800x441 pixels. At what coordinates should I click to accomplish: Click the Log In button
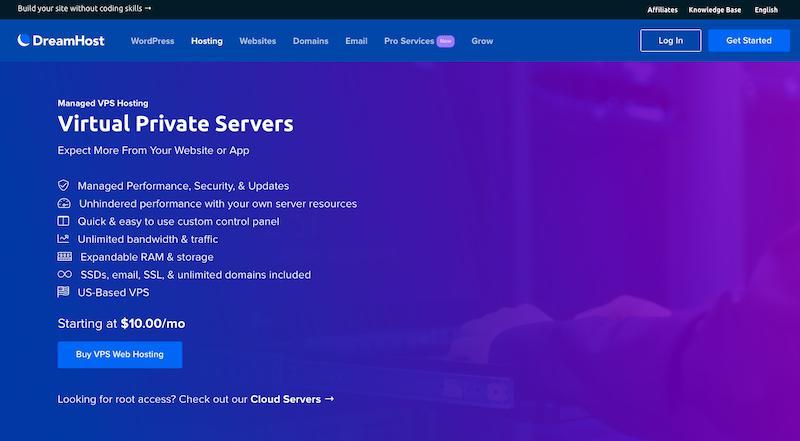click(670, 40)
